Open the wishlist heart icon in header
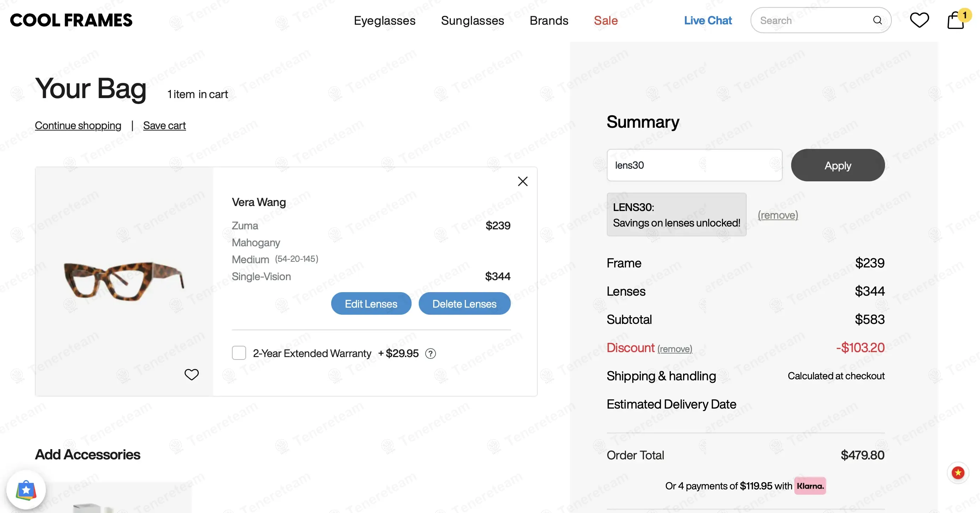The width and height of the screenshot is (980, 513). point(919,20)
